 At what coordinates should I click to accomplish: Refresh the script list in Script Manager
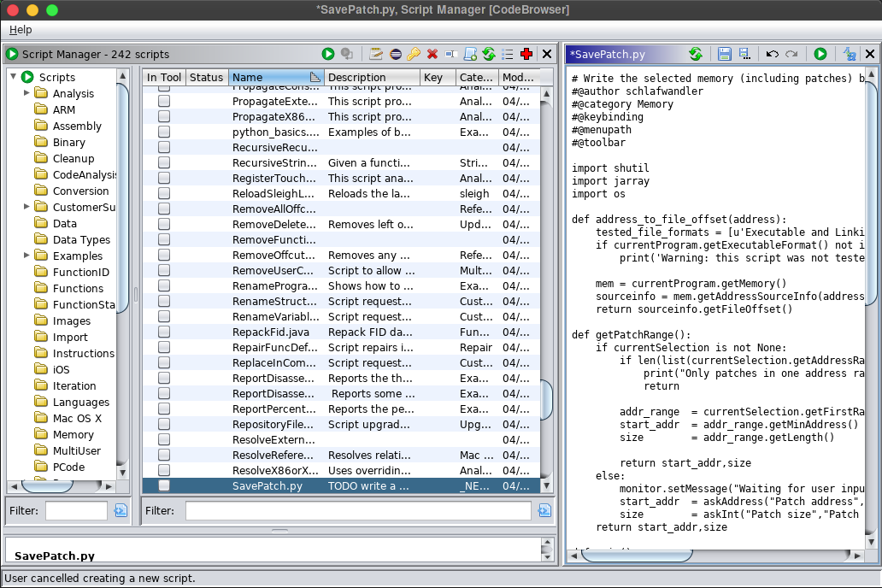tap(489, 54)
